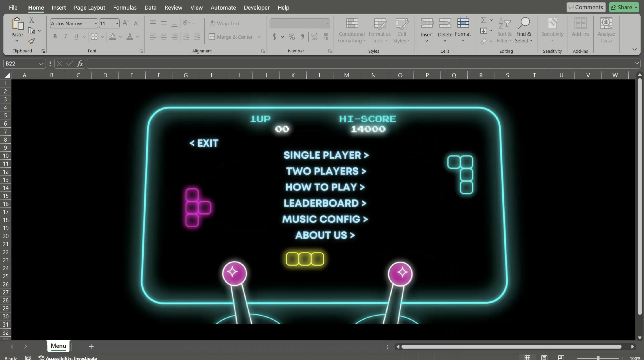
Task: Click the Center align icon
Action: [163, 37]
